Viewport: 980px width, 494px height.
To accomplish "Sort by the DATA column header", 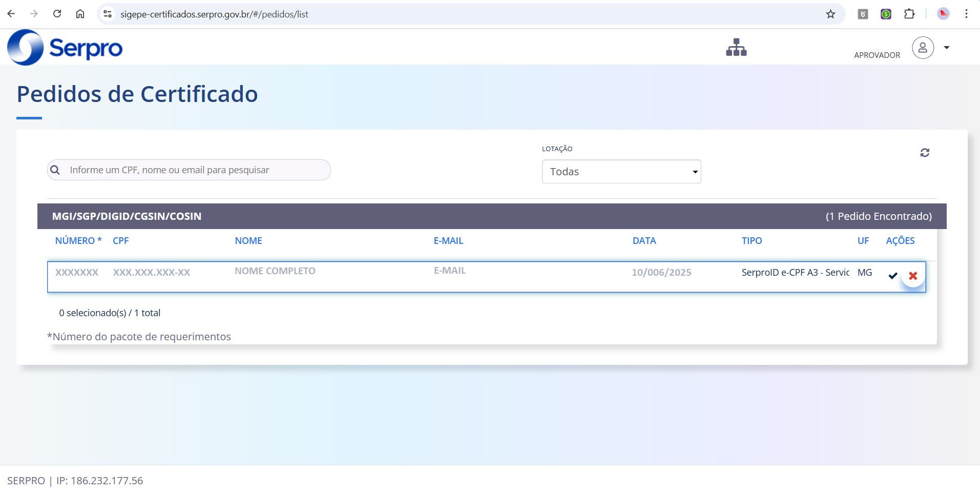I will point(644,241).
